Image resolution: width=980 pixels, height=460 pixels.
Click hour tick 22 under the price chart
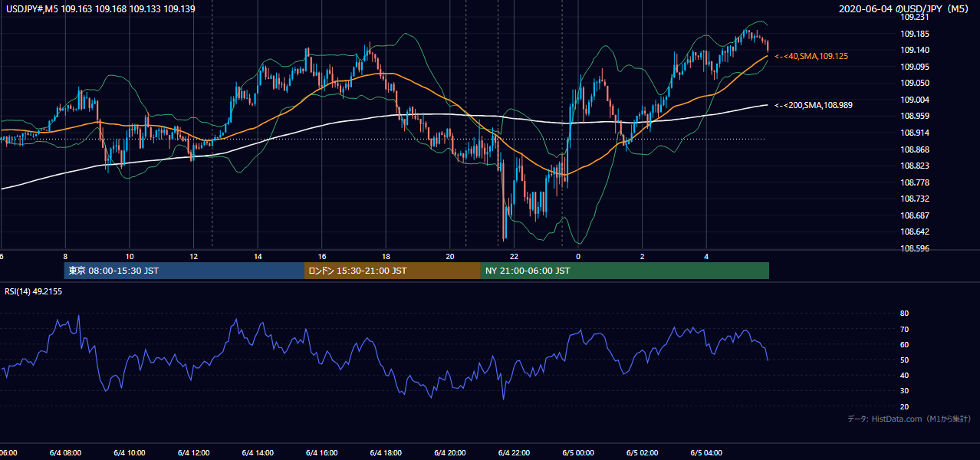pos(515,257)
